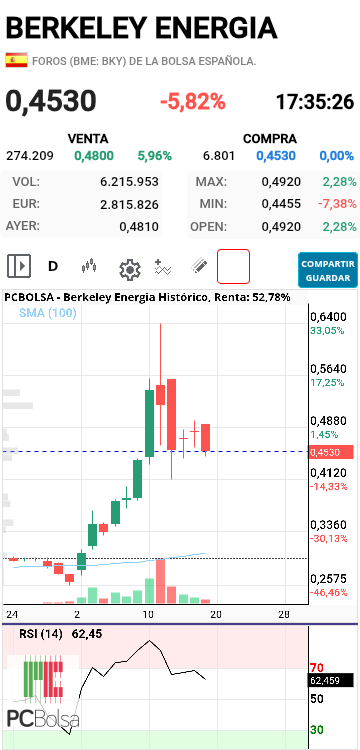The height and width of the screenshot is (750, 360).
Task: Open the FOROS (BME: BKY) link
Action: pos(144,61)
